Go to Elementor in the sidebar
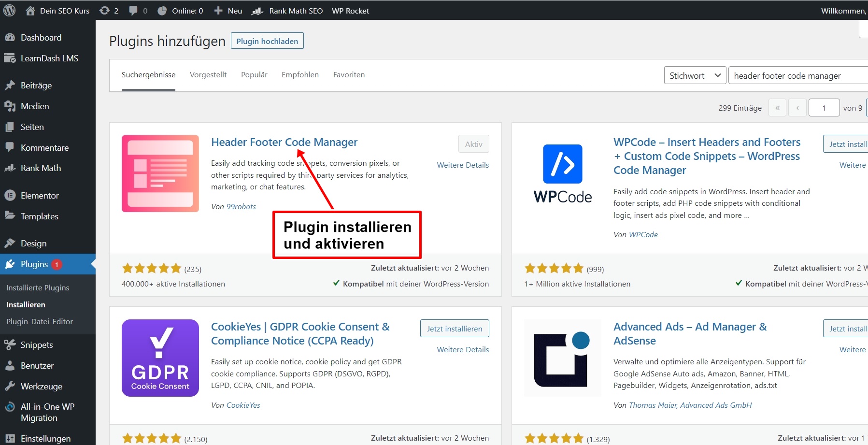Viewport: 868px width, 445px height. tap(40, 196)
